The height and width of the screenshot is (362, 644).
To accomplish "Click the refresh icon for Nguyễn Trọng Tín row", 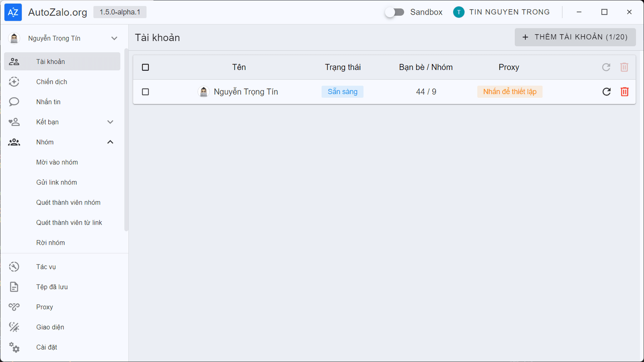I will (x=606, y=92).
